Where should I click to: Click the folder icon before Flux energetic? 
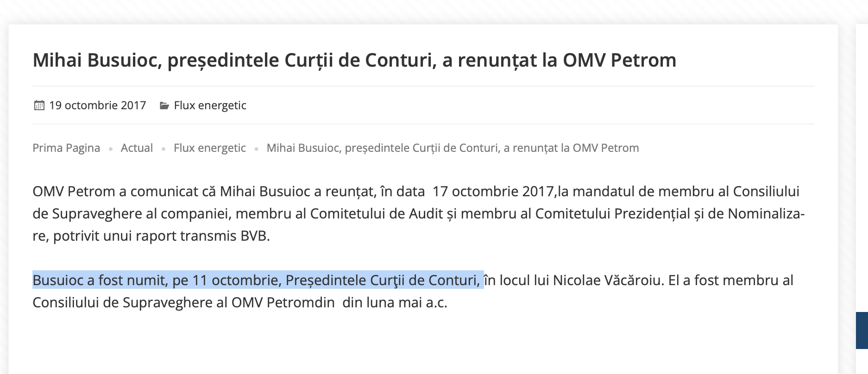click(164, 106)
